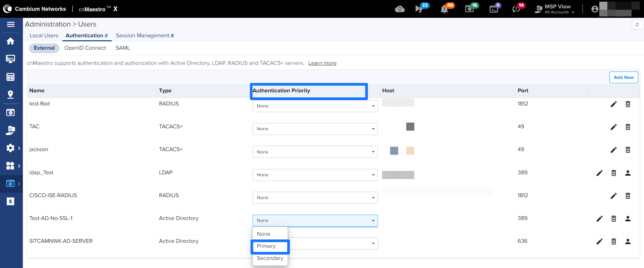Open the Home icon in sidebar
Image resolution: width=644 pixels, height=268 pixels.
pyautogui.click(x=10, y=41)
